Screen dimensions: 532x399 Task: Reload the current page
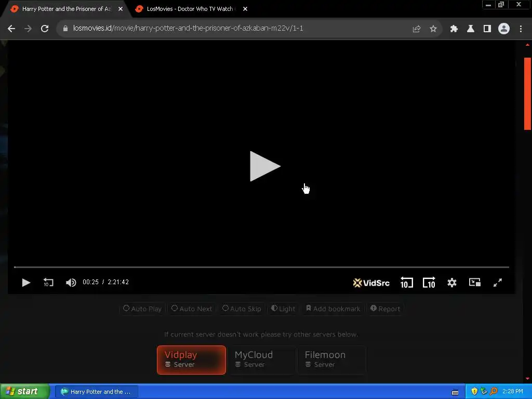coord(45,29)
